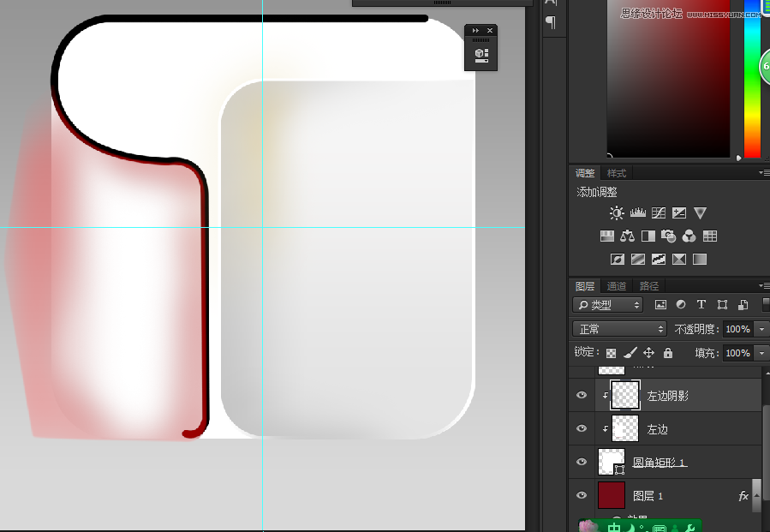Viewport: 770px width, 532px height.
Task: Click the 3D cube icon in floating panel
Action: click(481, 55)
